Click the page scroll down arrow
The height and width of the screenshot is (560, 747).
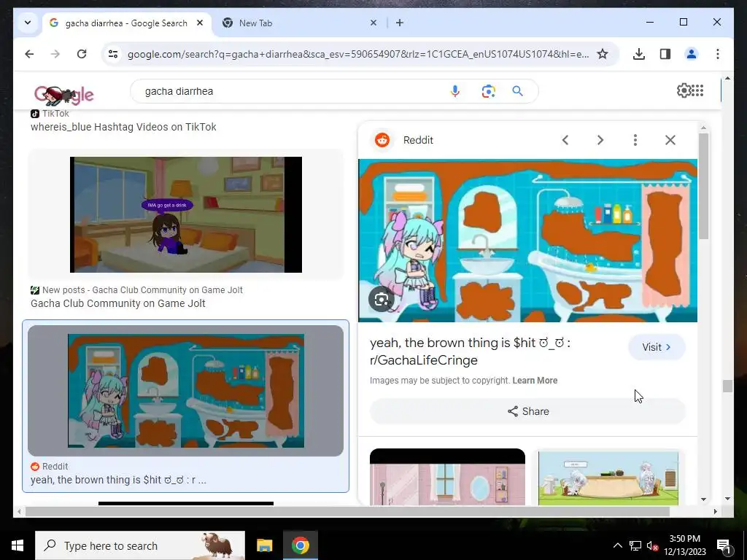coord(727,499)
